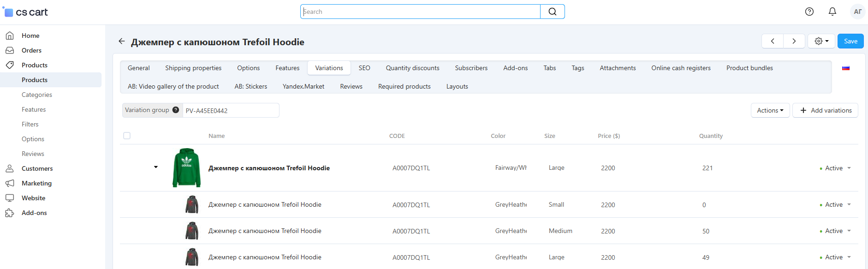Click the search magnifier button
The height and width of the screenshot is (269, 868).
pyautogui.click(x=552, y=12)
